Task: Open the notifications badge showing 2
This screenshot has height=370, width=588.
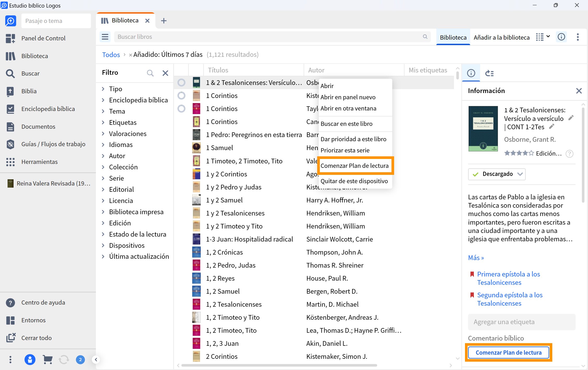Action: 80,360
